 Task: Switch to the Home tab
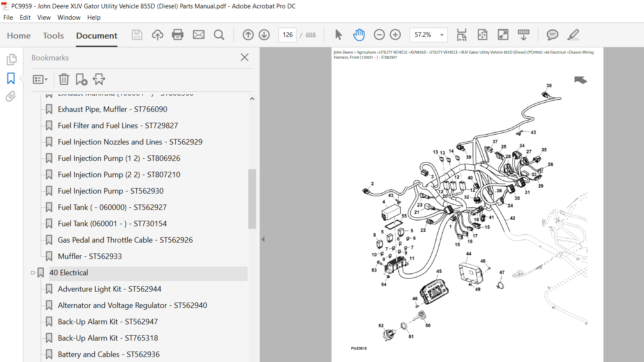[x=19, y=36]
